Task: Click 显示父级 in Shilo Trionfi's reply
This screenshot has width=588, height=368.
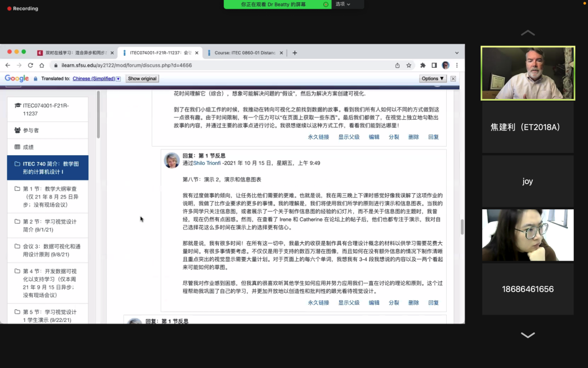Action: (x=349, y=302)
